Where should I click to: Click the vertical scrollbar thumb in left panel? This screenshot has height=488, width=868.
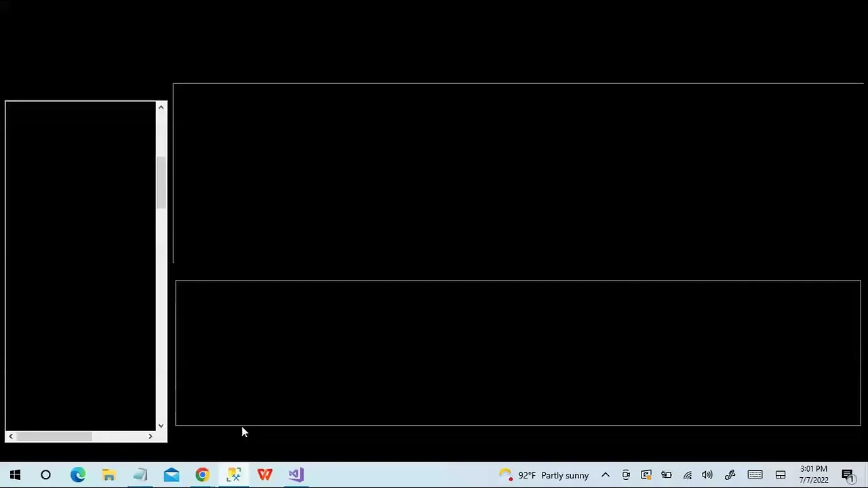[x=161, y=182]
